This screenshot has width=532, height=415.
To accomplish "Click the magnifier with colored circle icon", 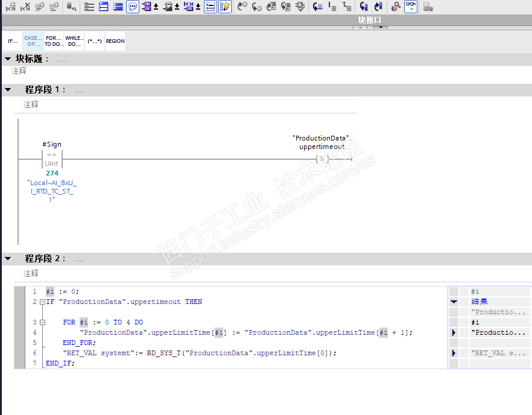I will (x=396, y=7).
